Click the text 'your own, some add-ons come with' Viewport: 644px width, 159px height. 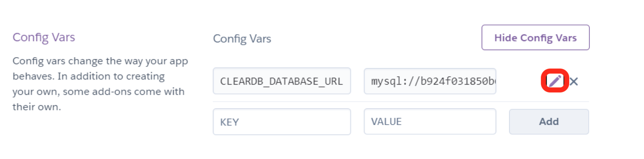(98, 92)
